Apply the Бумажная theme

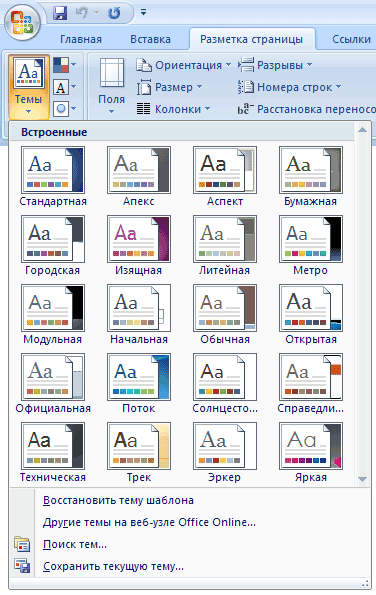tap(311, 177)
